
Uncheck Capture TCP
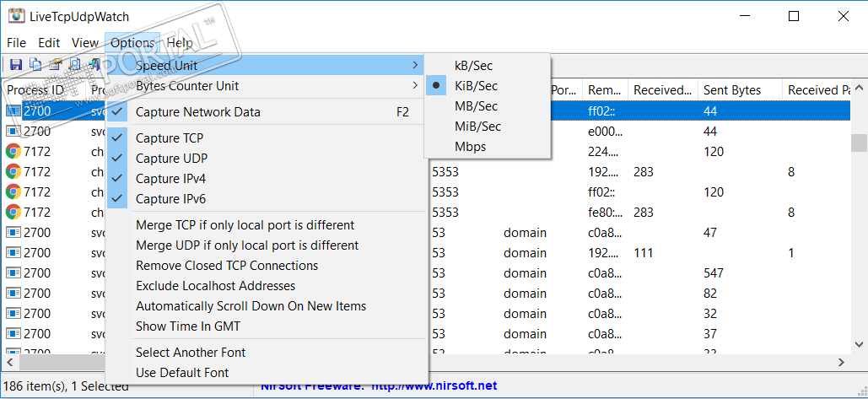(267, 137)
